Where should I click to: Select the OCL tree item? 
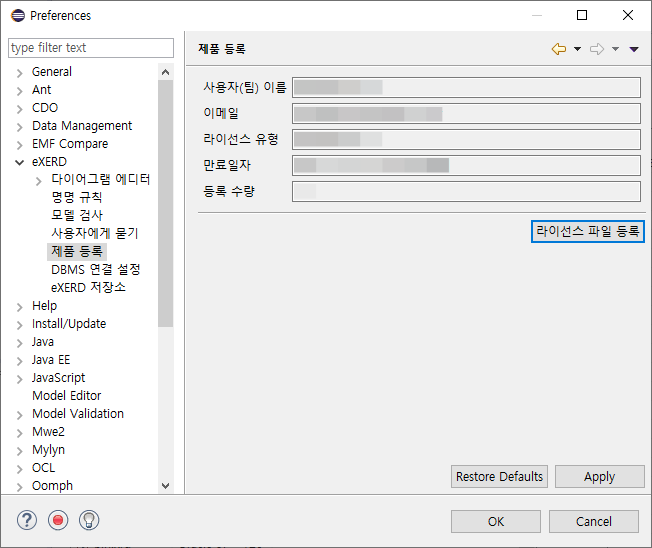click(x=43, y=467)
